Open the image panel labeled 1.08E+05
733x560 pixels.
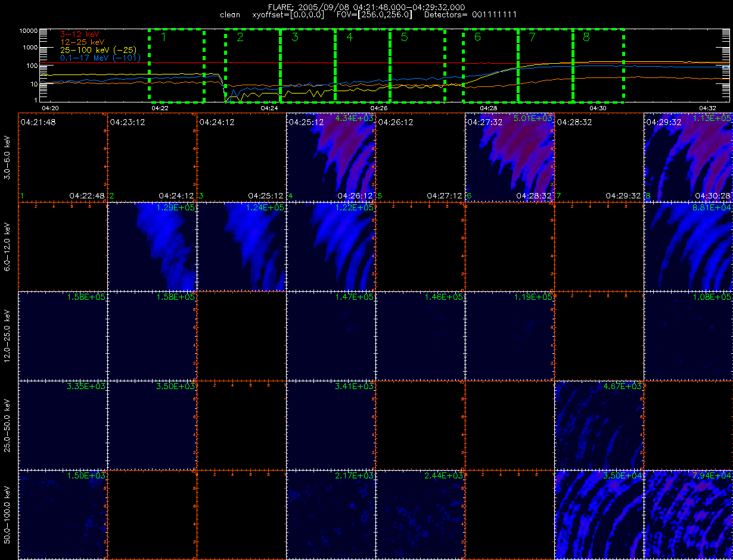(688, 335)
